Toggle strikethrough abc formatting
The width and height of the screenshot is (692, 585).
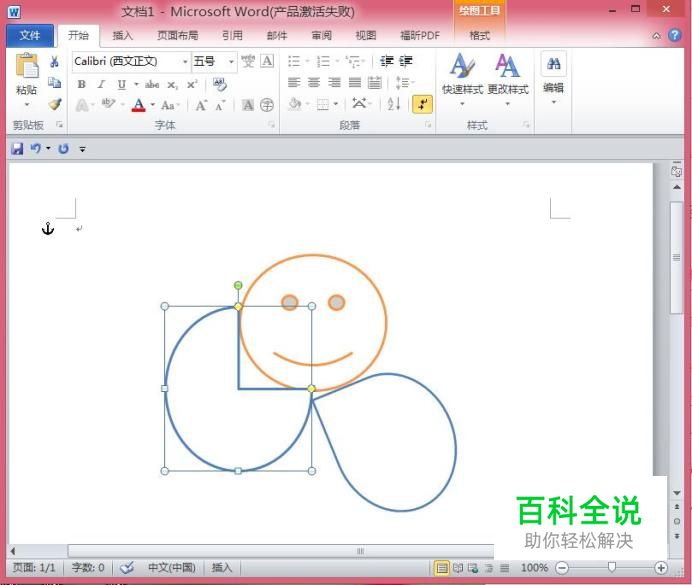(152, 84)
